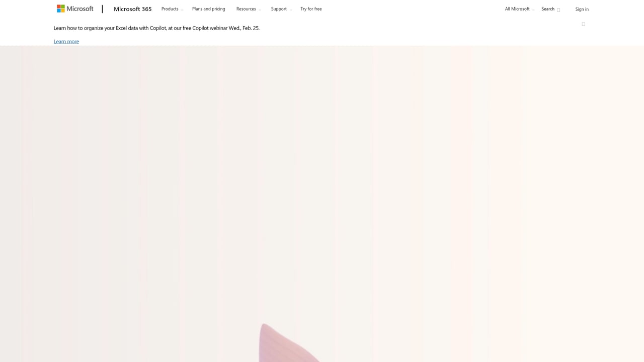Expand the Resources menu
The image size is (644, 362).
(246, 9)
